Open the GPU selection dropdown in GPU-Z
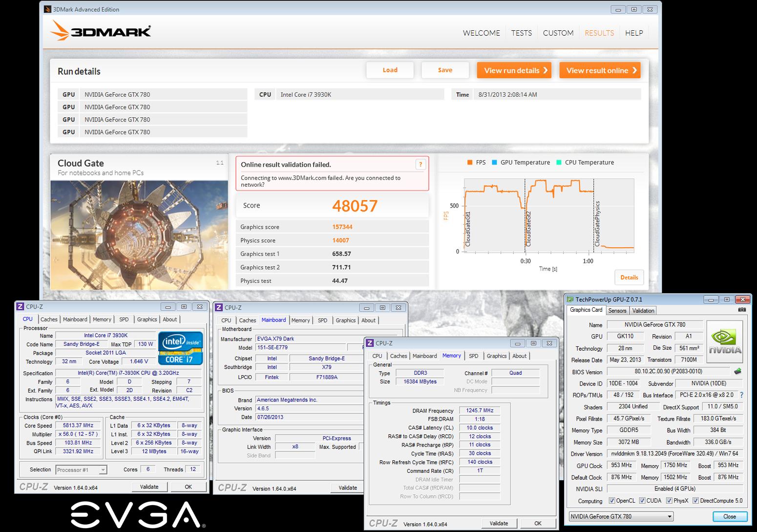Image resolution: width=757 pixels, height=532 pixels. (x=621, y=516)
